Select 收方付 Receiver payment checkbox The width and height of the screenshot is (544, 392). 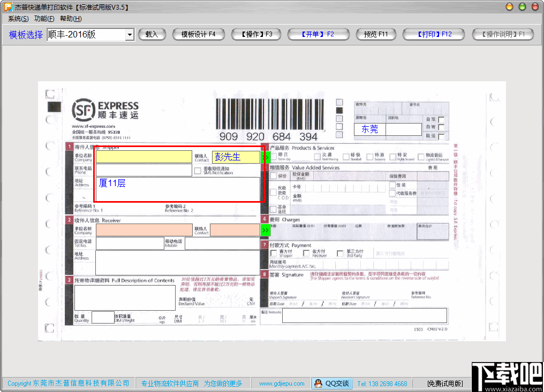point(306,253)
